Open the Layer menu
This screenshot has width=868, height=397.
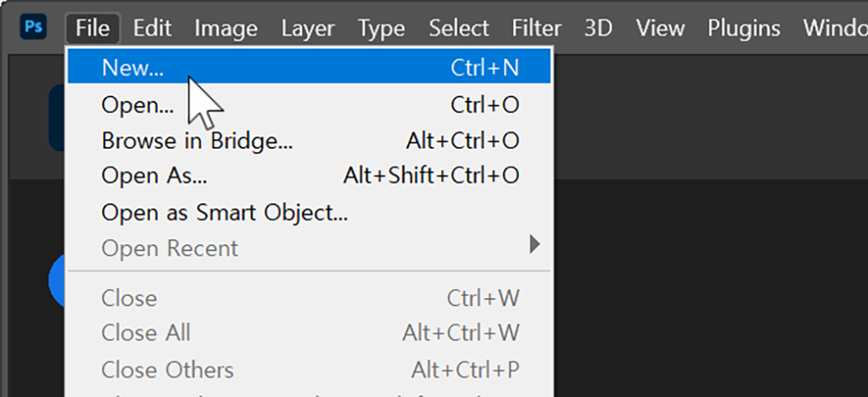[x=308, y=28]
